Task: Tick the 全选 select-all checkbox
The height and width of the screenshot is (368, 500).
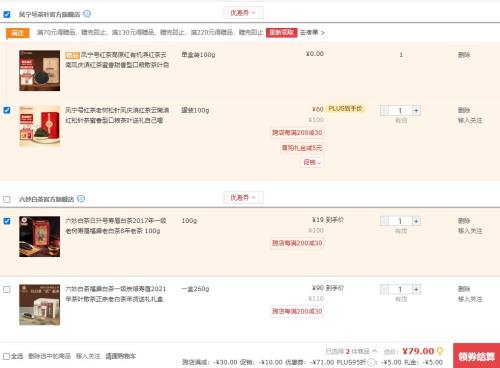Action: (6, 356)
